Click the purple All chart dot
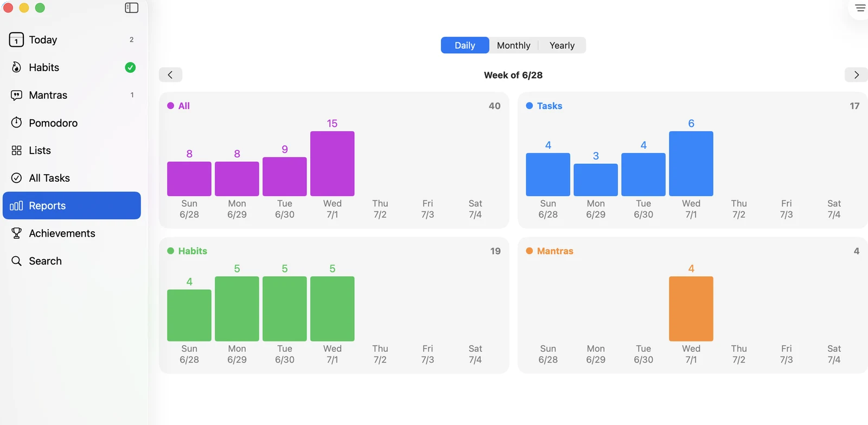868x425 pixels. (170, 106)
